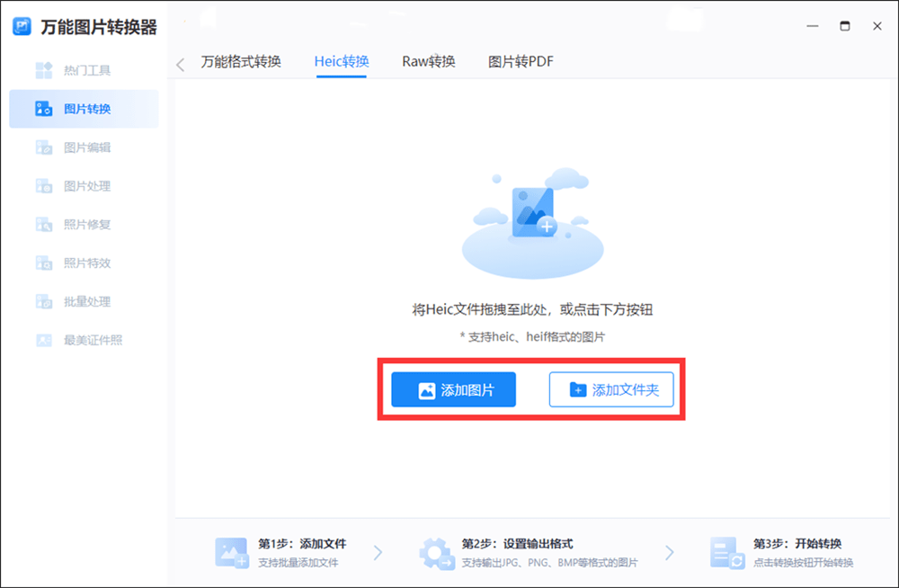Select 图片转换 in the sidebar

(x=84, y=109)
